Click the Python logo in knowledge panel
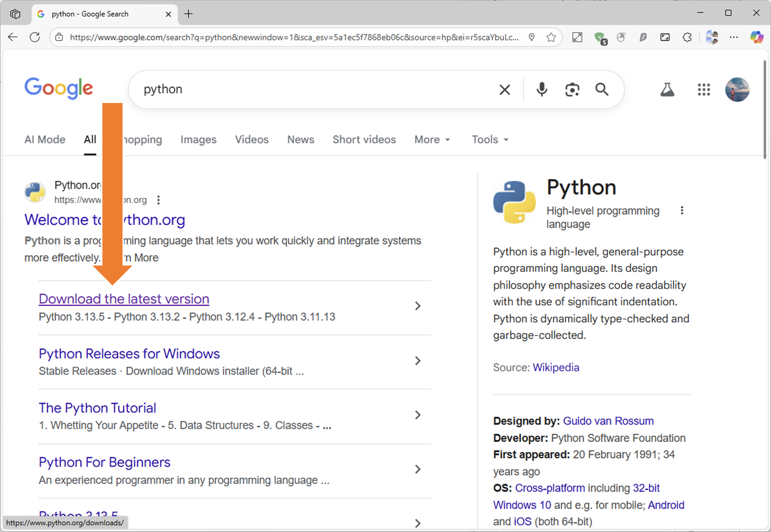 514,202
